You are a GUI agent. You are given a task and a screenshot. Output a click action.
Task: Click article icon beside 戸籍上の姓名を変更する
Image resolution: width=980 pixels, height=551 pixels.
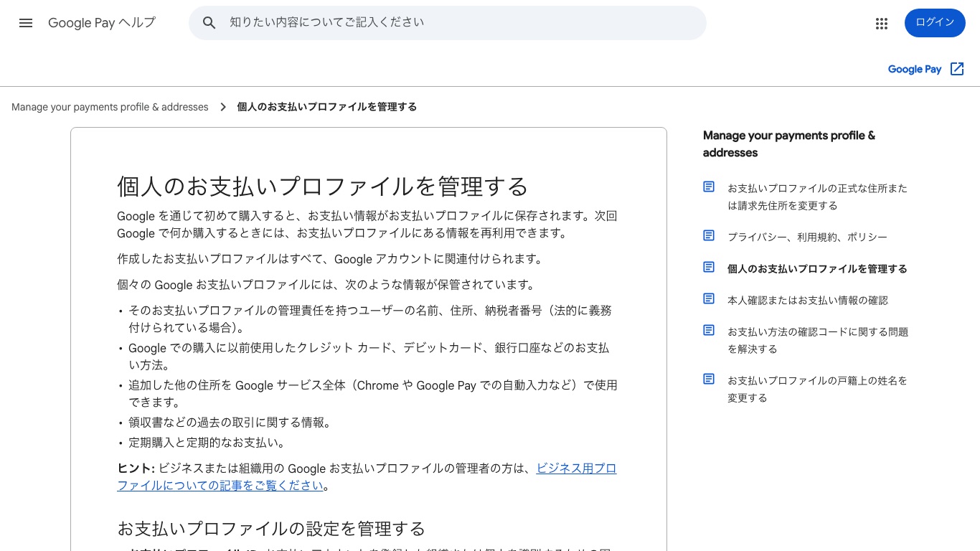pos(709,379)
